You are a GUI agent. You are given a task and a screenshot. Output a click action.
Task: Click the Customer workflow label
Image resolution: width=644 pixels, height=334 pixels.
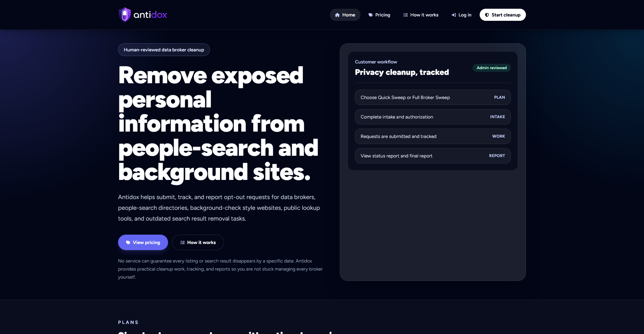click(376, 62)
